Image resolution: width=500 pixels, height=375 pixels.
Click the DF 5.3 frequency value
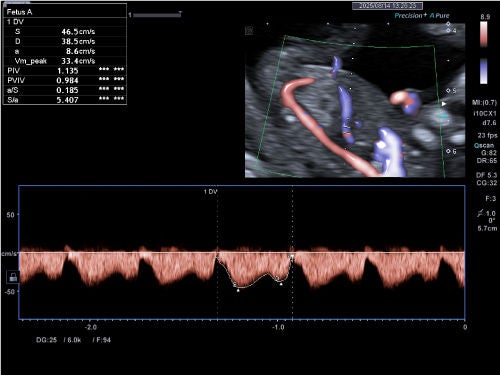486,175
